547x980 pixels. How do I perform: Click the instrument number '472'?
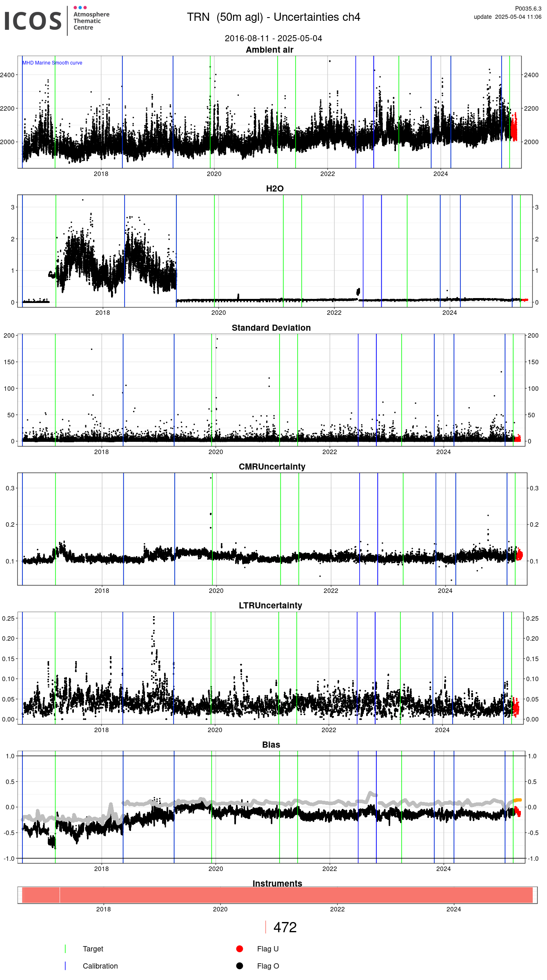pyautogui.click(x=285, y=927)
